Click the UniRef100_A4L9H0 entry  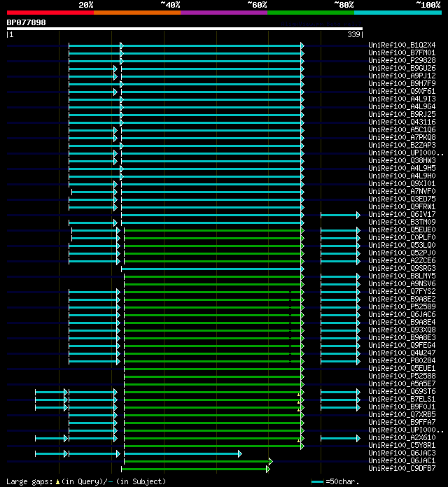coord(402,176)
